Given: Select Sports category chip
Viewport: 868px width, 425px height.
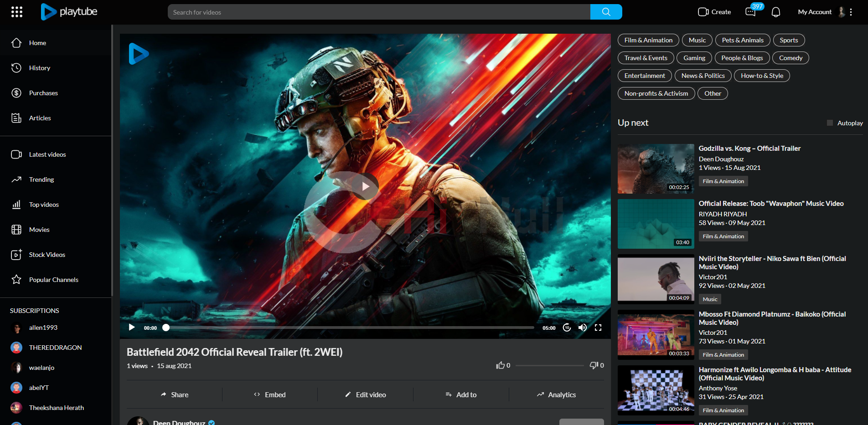Looking at the screenshot, I should tap(789, 40).
